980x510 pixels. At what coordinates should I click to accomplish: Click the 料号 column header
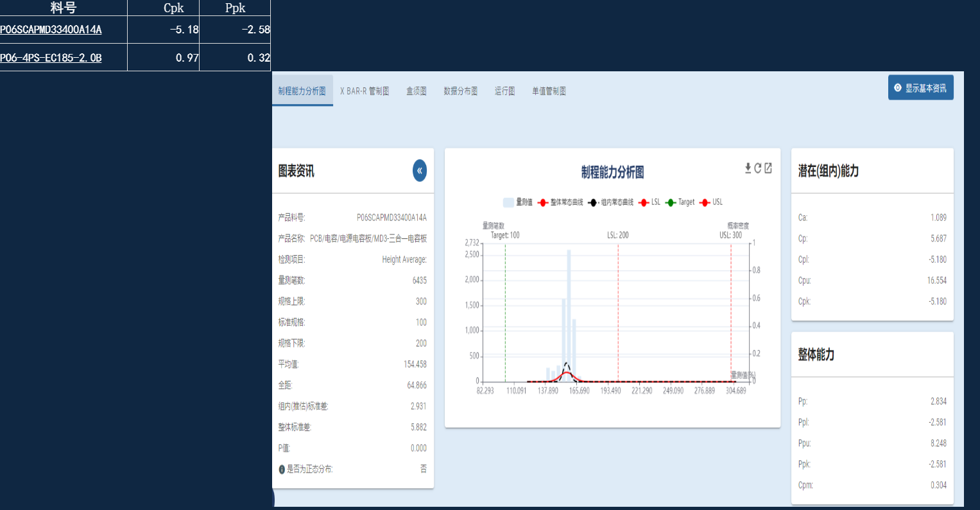pyautogui.click(x=64, y=8)
